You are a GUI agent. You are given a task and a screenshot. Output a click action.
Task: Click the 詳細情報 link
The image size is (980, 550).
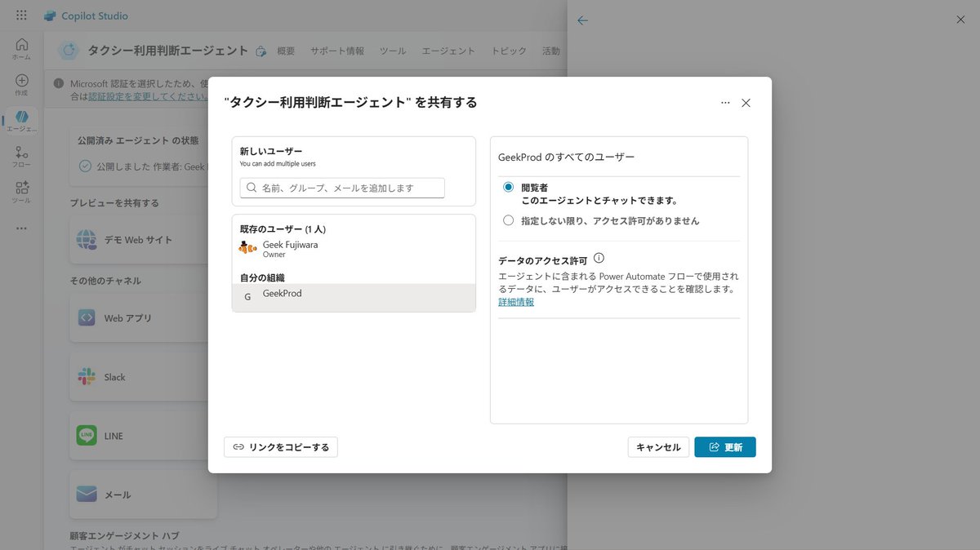click(x=515, y=301)
